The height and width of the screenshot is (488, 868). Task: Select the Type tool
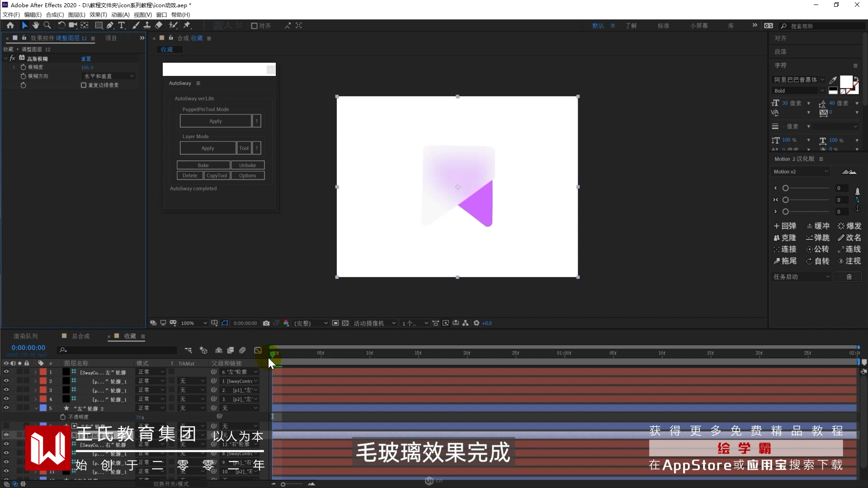(x=122, y=26)
